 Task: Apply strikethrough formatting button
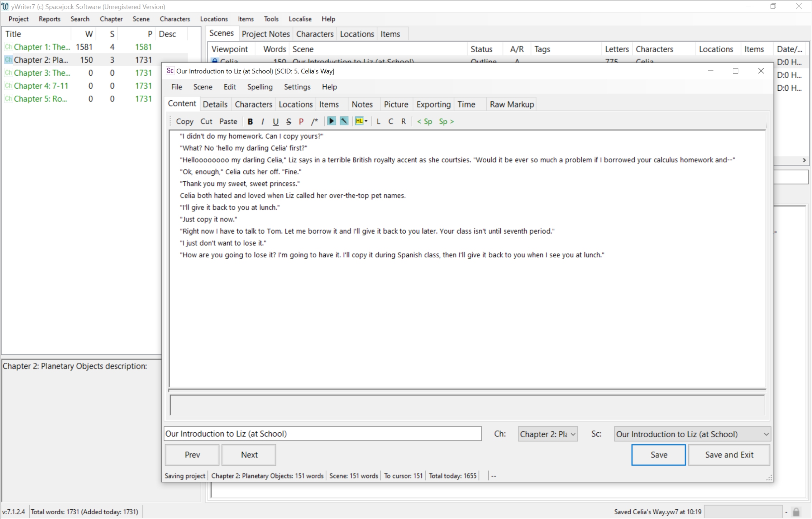coord(288,122)
